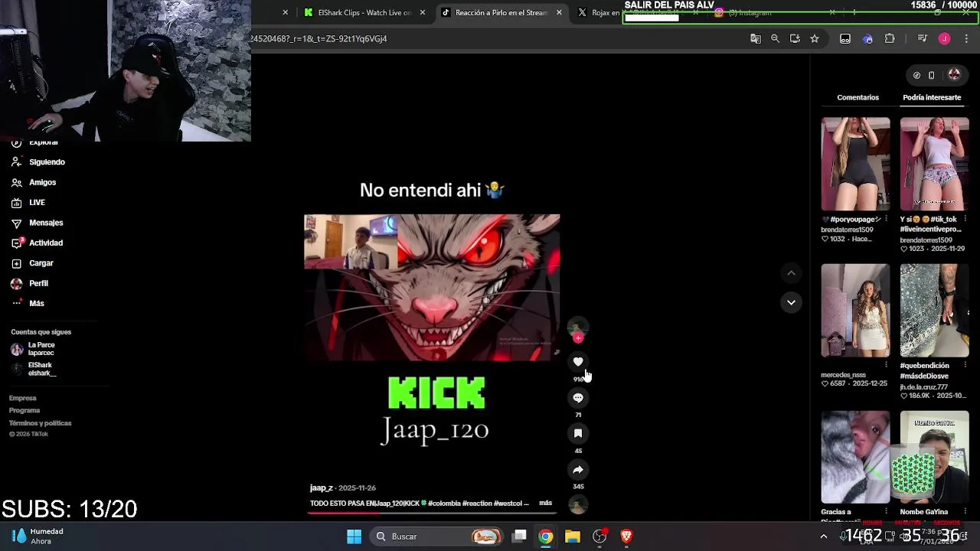980x551 pixels.
Task: Open the profile avatar above recommendations
Action: 954,74
